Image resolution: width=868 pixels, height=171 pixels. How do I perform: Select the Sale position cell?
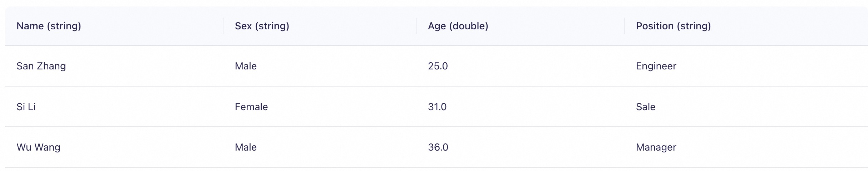coord(645,107)
